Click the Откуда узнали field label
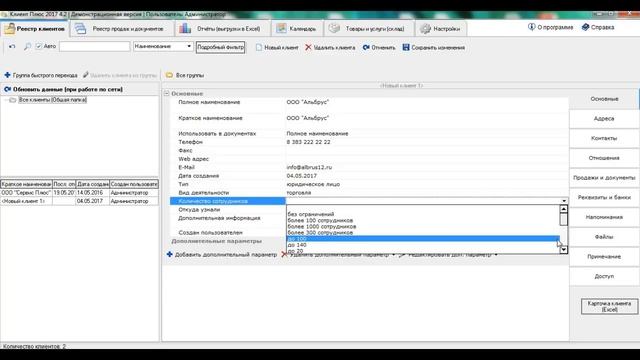This screenshot has width=640, height=360. (199, 209)
